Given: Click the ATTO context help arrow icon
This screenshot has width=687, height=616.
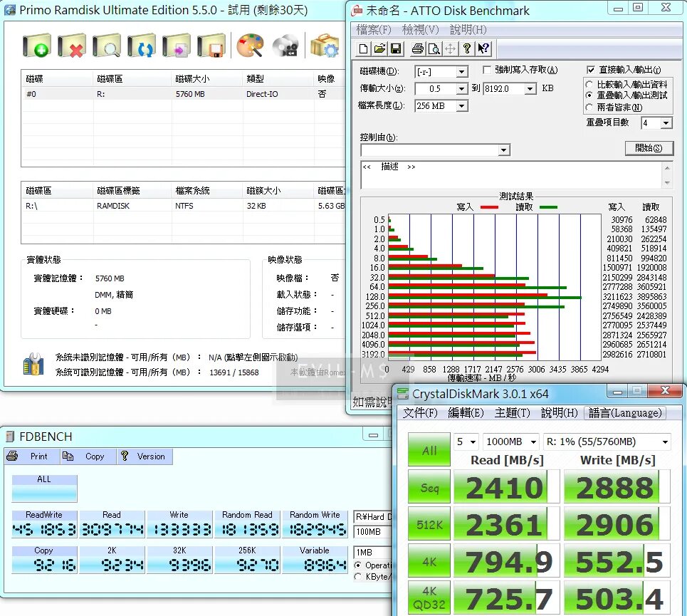Looking at the screenshot, I should pos(483,48).
